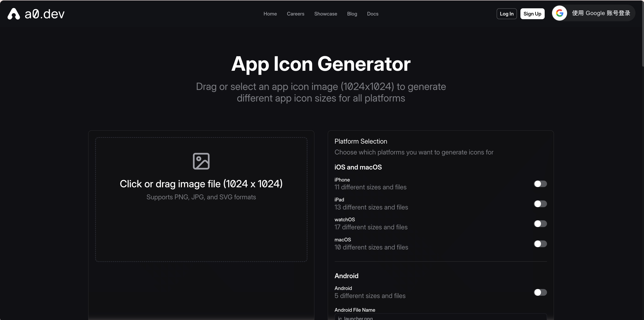Open the Home nav link

click(270, 14)
